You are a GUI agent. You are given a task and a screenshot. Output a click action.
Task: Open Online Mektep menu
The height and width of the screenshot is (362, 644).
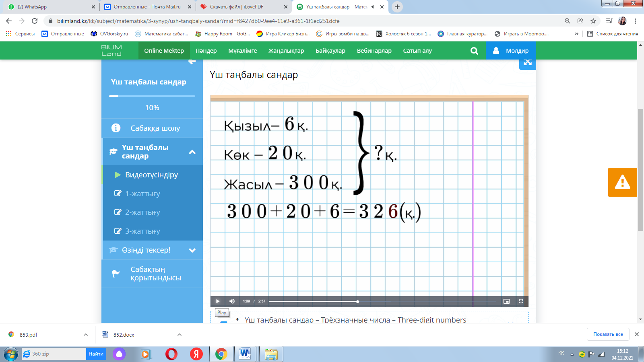point(164,51)
